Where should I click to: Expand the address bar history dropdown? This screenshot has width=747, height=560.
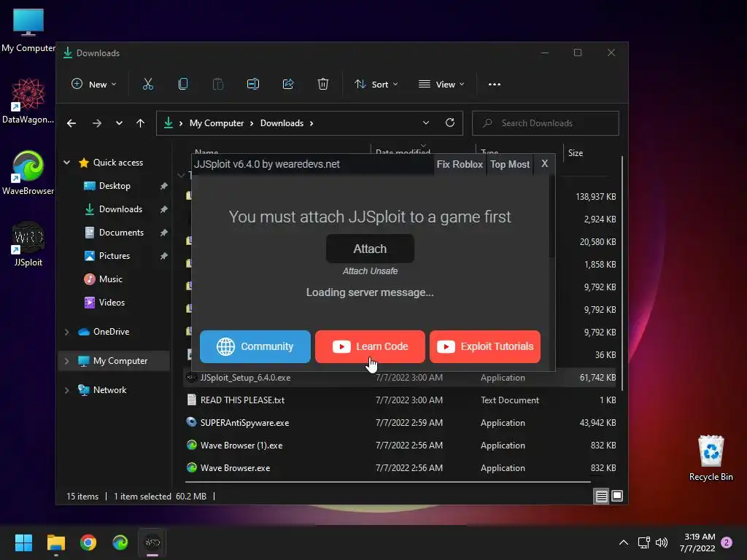(426, 122)
